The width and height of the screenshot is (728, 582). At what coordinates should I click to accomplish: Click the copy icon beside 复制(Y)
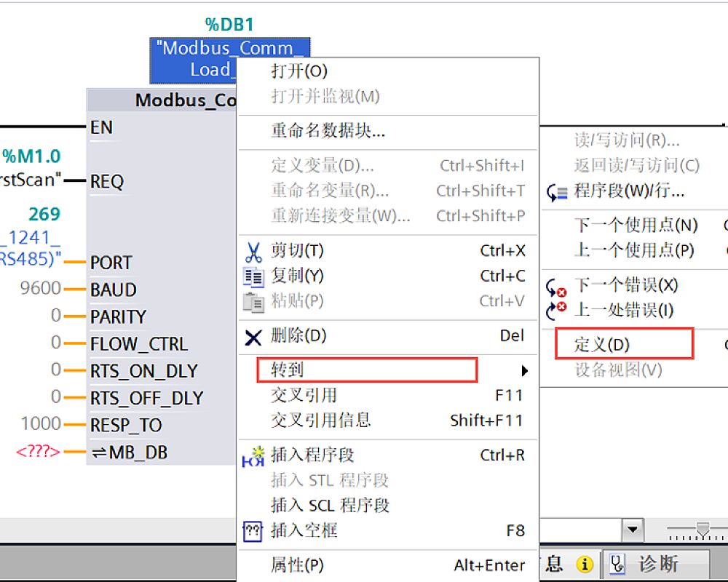pyautogui.click(x=253, y=277)
